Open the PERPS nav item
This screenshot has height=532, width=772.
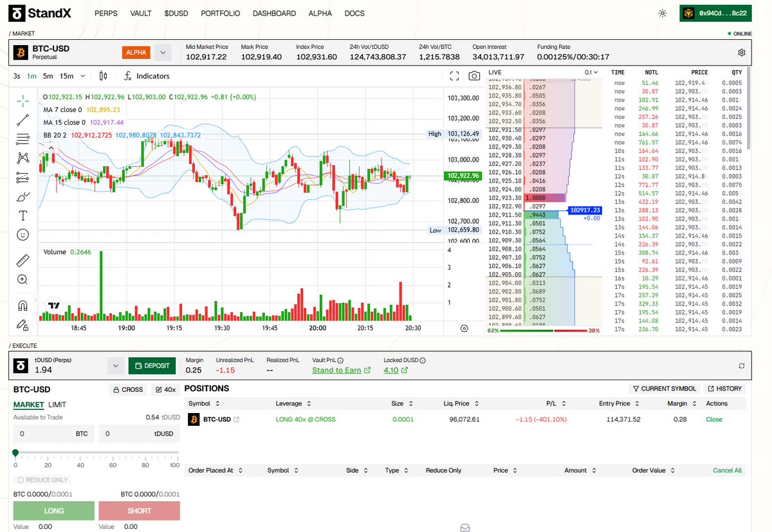(106, 14)
